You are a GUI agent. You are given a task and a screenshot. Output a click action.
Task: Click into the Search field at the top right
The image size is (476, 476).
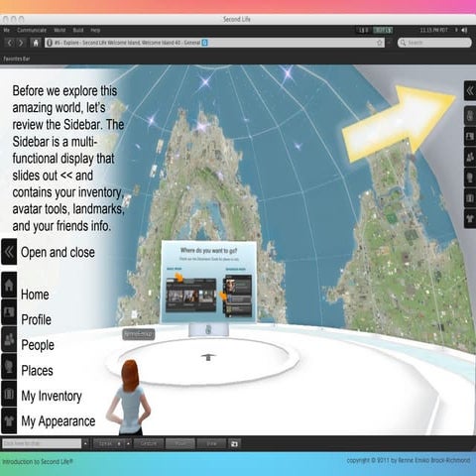pos(434,43)
